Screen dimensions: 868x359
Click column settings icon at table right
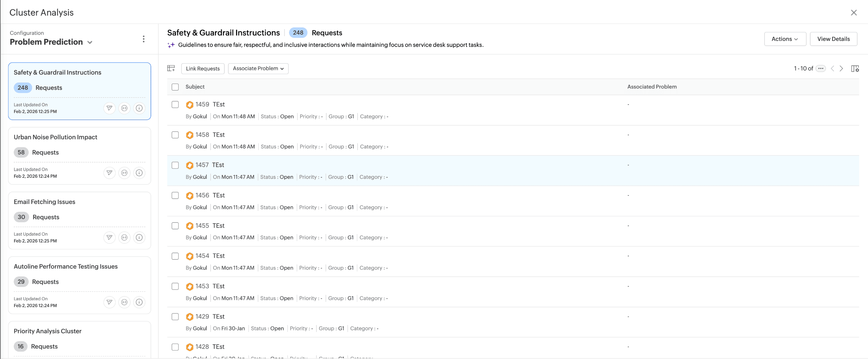[855, 69]
